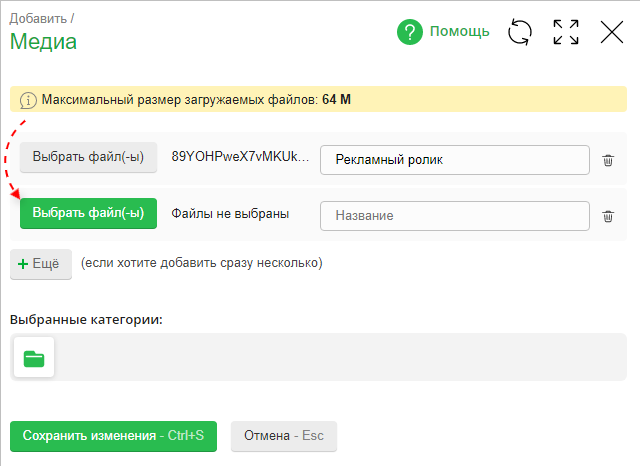
Task: Focus the Рекламный ролик title field
Action: [455, 160]
